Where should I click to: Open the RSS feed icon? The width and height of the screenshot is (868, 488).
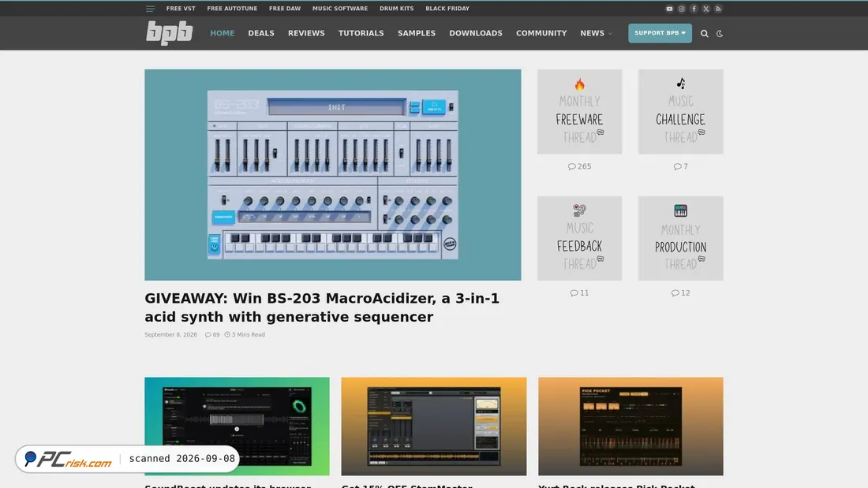pyautogui.click(x=718, y=9)
